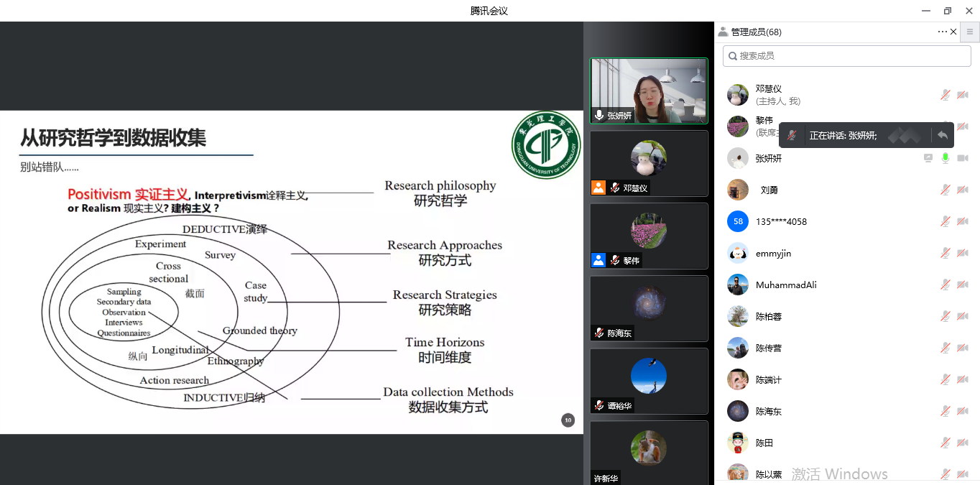Select emmyjin in the member list
Viewport: 980px width, 485px height.
click(773, 253)
